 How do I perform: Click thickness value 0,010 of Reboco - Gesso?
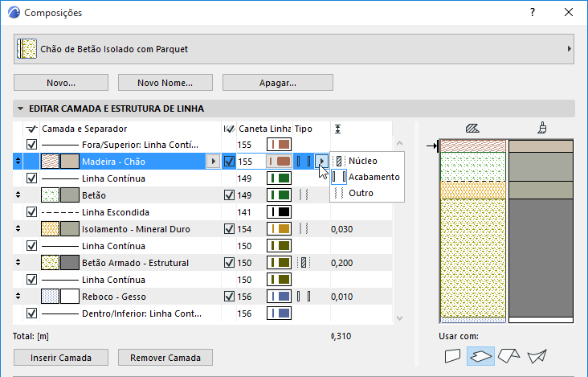(x=342, y=297)
